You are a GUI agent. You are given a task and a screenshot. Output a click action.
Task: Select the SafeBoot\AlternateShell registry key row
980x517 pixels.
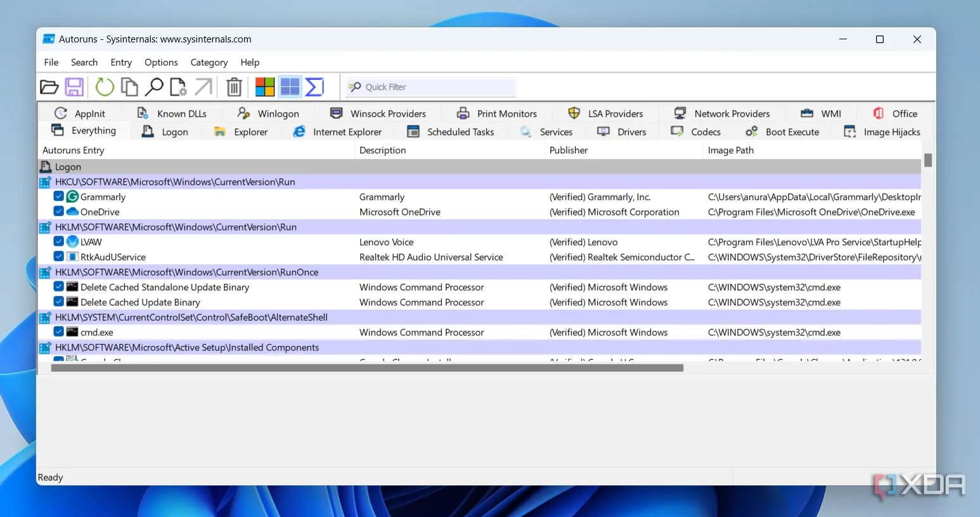point(479,317)
